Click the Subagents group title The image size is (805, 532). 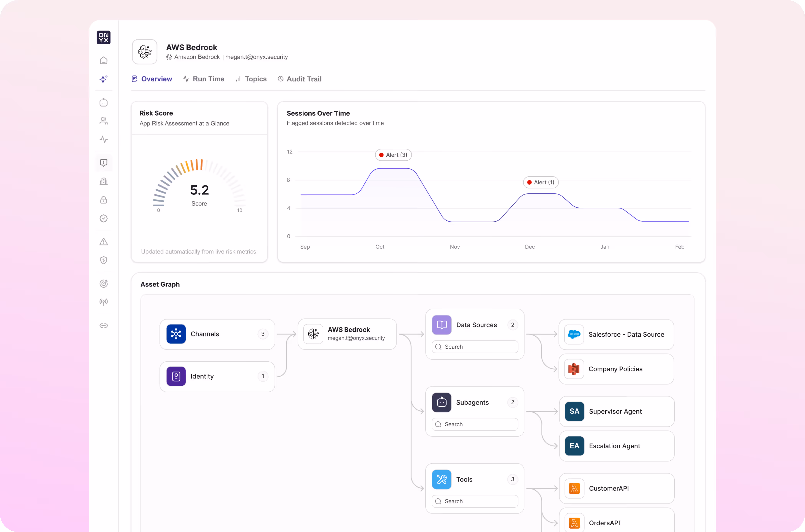coord(472,402)
